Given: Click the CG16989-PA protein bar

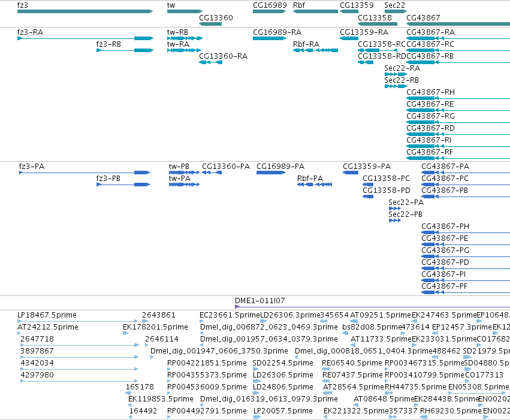Looking at the screenshot, I should (x=271, y=173).
